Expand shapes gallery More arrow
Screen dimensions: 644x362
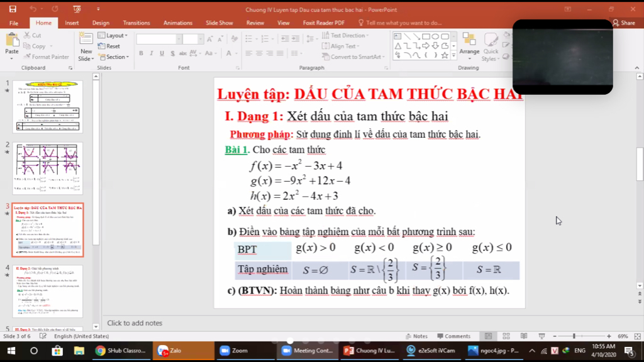[x=454, y=55]
